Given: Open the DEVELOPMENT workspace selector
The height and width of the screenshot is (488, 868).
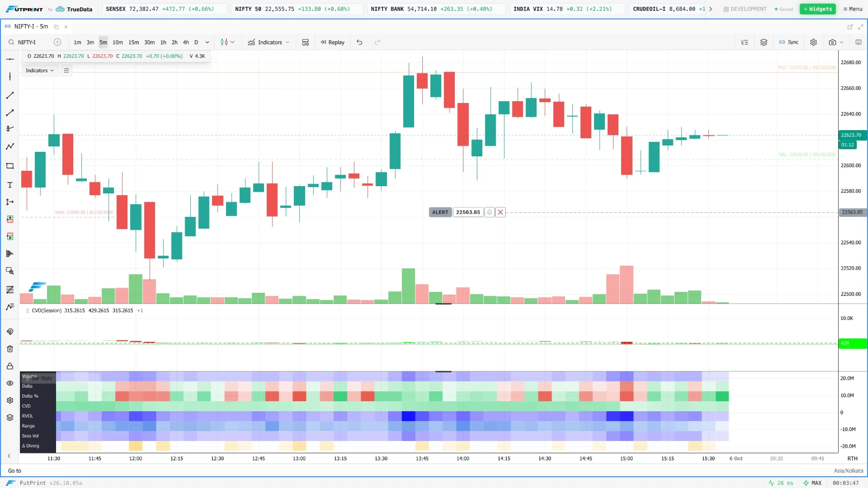Looking at the screenshot, I should coord(745,9).
